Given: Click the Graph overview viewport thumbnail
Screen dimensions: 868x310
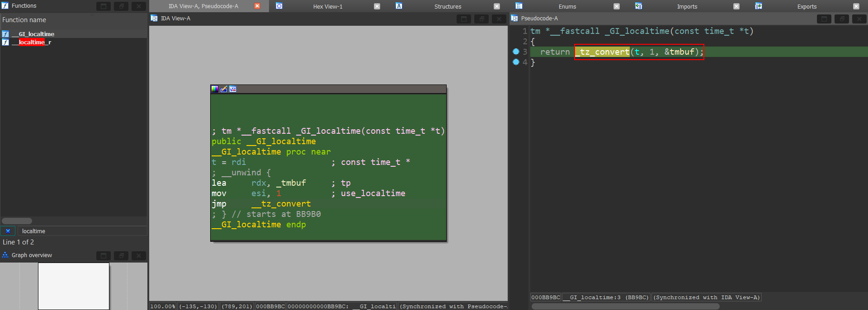Looking at the screenshot, I should (74, 286).
